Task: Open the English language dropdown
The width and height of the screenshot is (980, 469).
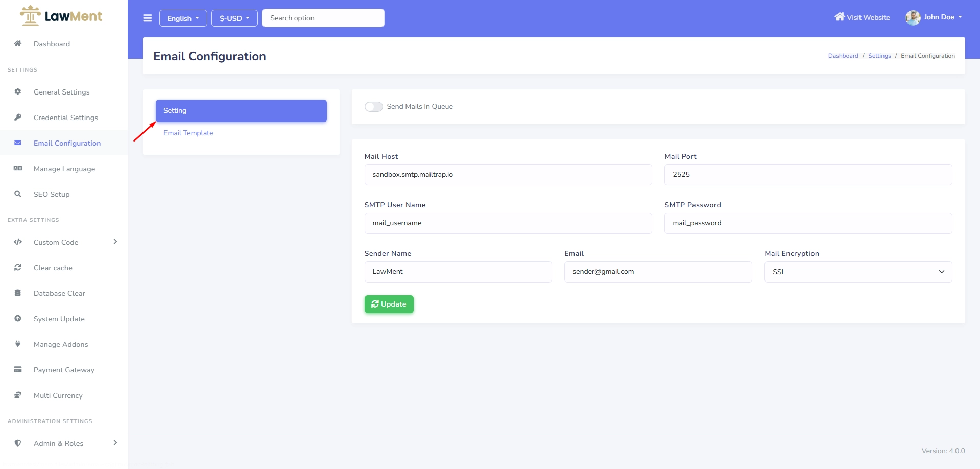Action: 183,18
